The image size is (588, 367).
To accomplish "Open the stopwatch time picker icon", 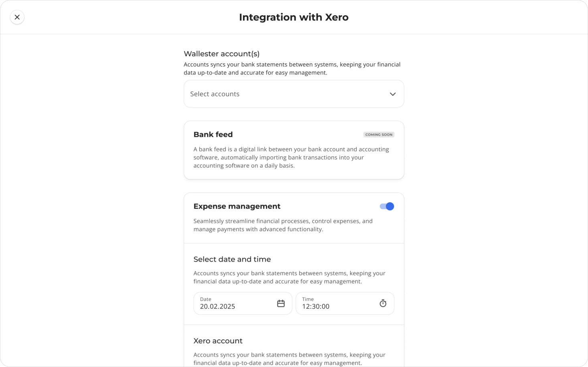I will [x=383, y=304].
